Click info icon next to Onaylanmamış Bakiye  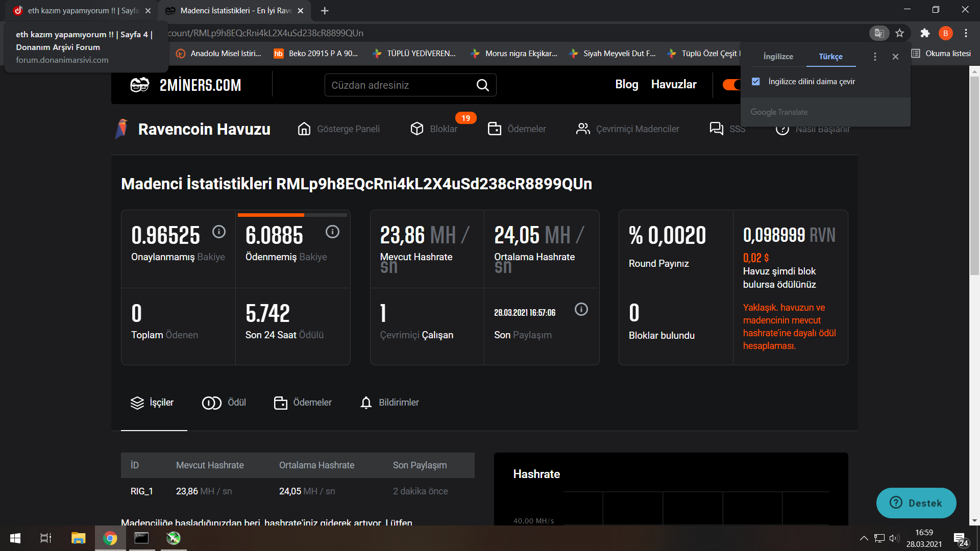point(219,232)
